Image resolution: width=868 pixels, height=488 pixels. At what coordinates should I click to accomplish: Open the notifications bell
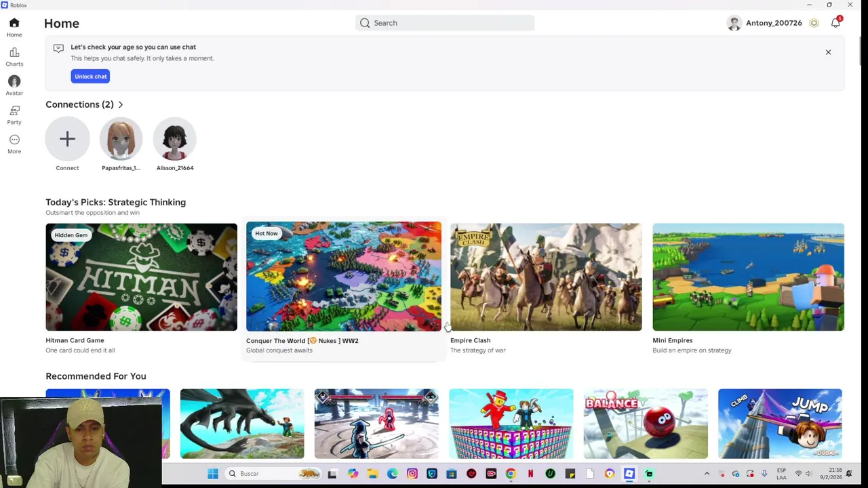point(835,23)
